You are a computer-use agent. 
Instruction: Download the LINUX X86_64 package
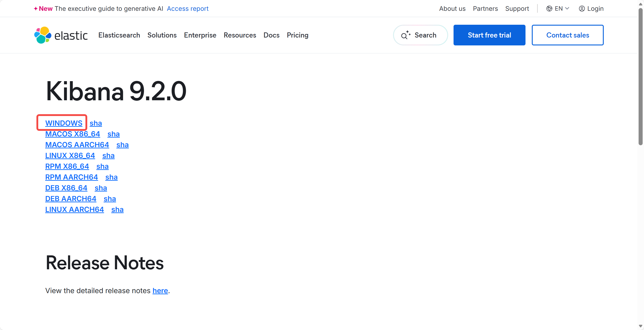(70, 156)
